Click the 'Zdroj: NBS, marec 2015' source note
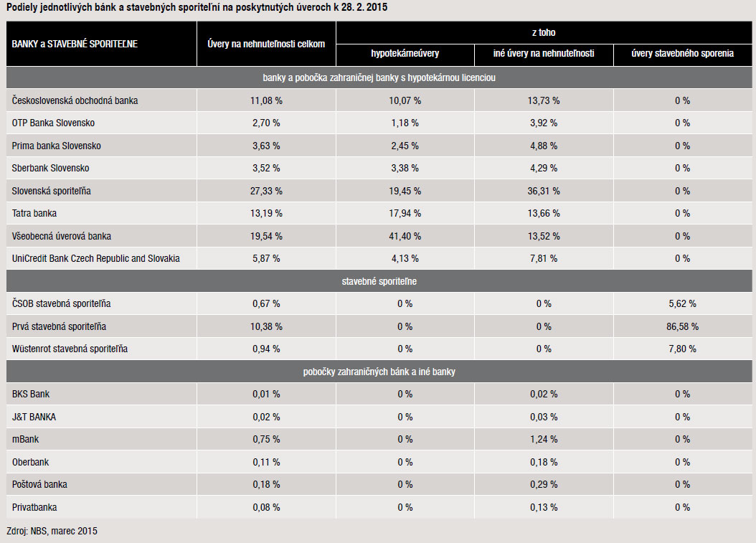Viewport: 756px width, 543px height. tap(52, 531)
